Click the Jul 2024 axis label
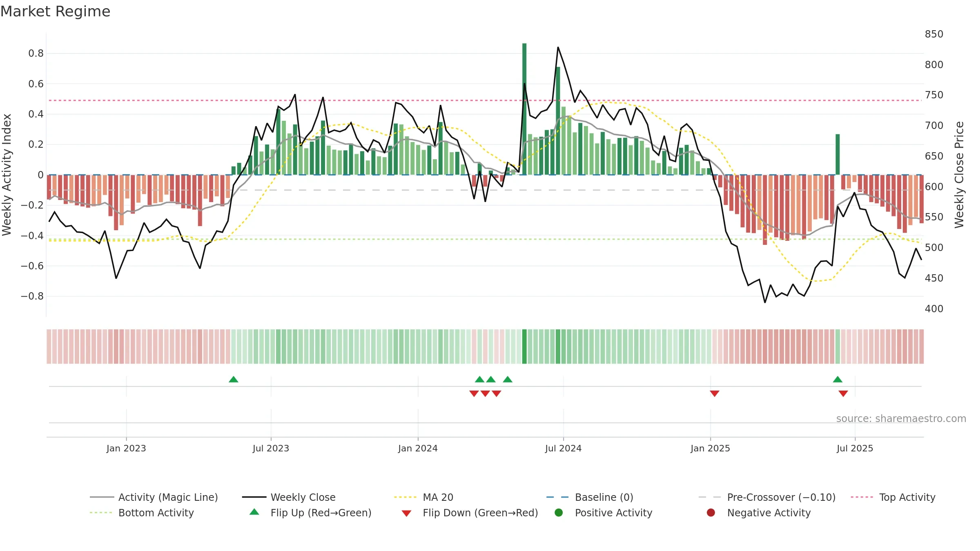This screenshot has height=551, width=980. click(563, 448)
